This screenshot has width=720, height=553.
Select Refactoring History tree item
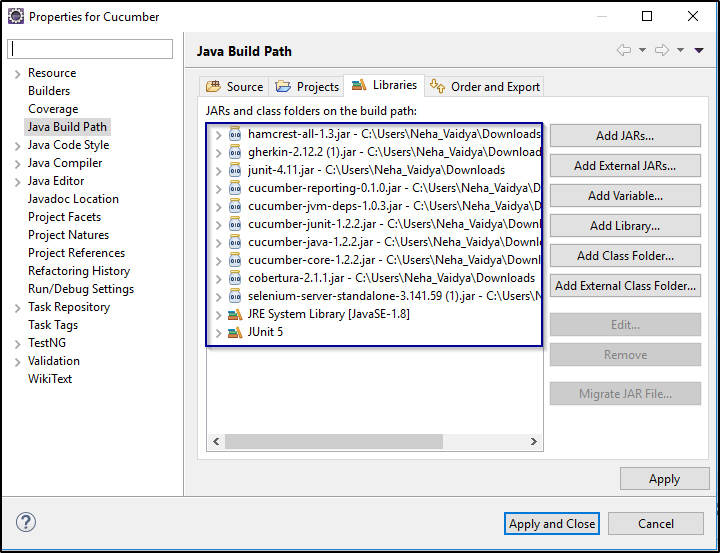79,271
